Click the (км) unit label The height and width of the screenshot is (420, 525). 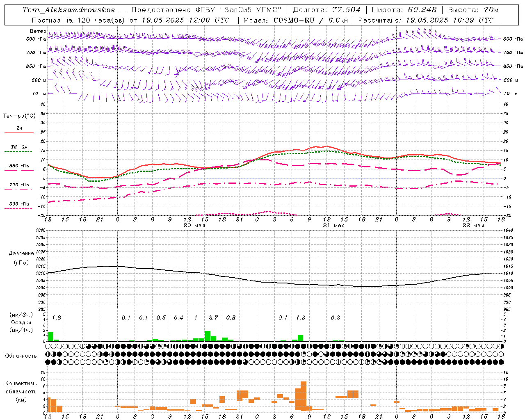[x=21, y=399]
